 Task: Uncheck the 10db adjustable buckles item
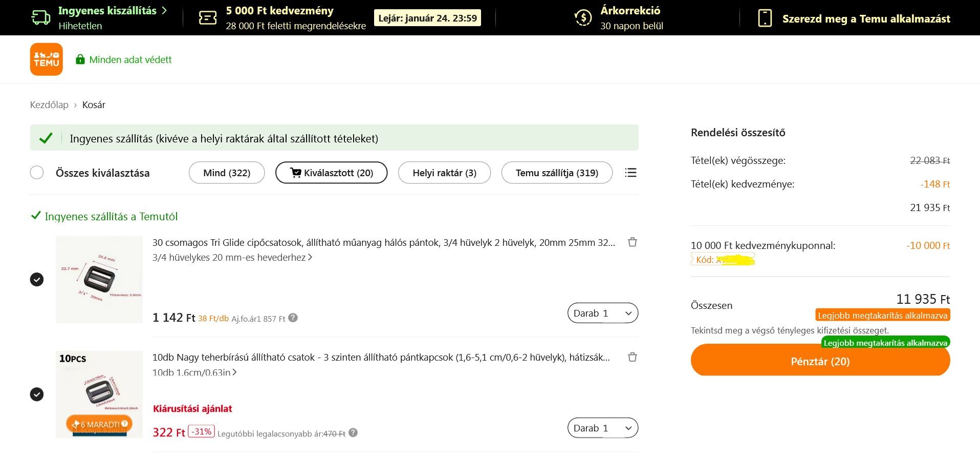tap(37, 394)
